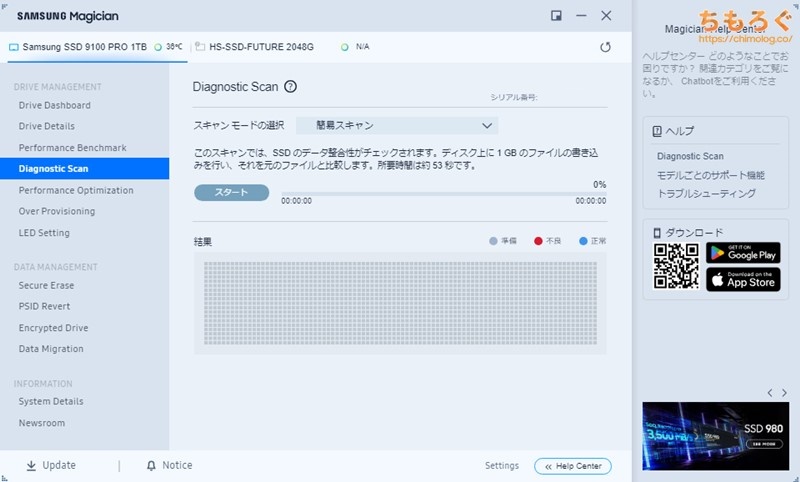This screenshot has width=800, height=482.
Task: Click the scan progress bar
Action: click(443, 194)
